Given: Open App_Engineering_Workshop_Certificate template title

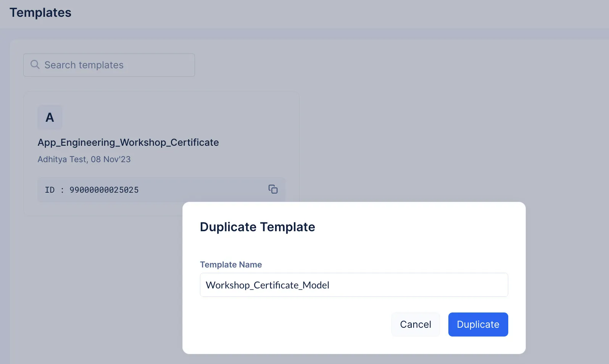Looking at the screenshot, I should tap(128, 142).
